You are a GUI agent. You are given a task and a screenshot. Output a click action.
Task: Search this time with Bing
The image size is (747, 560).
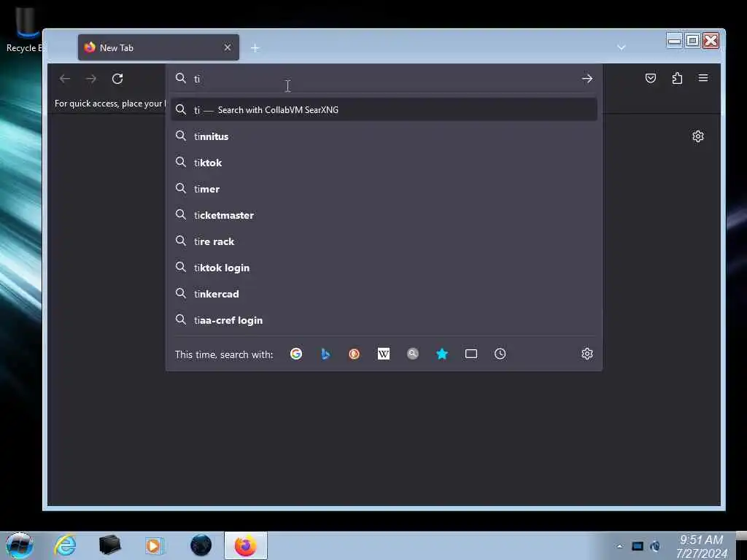[x=325, y=354]
